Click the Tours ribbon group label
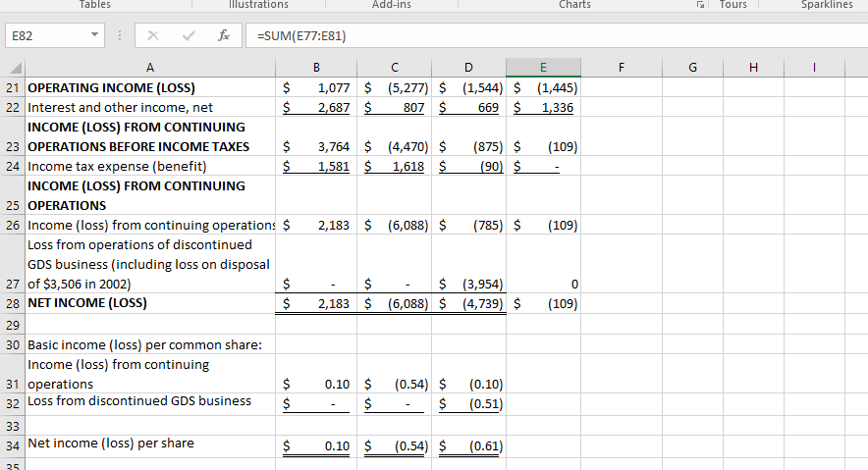 [x=732, y=5]
